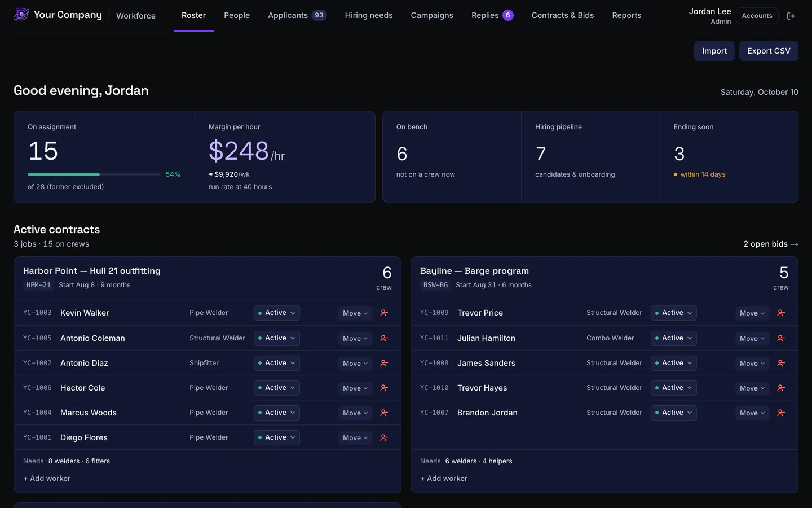Click remove-person icon for Brandon Jordan
The width and height of the screenshot is (812, 508).
click(781, 413)
